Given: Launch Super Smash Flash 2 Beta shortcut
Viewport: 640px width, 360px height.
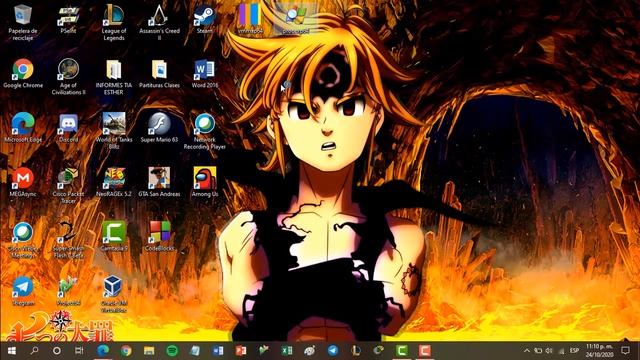Looking at the screenshot, I should [x=68, y=240].
